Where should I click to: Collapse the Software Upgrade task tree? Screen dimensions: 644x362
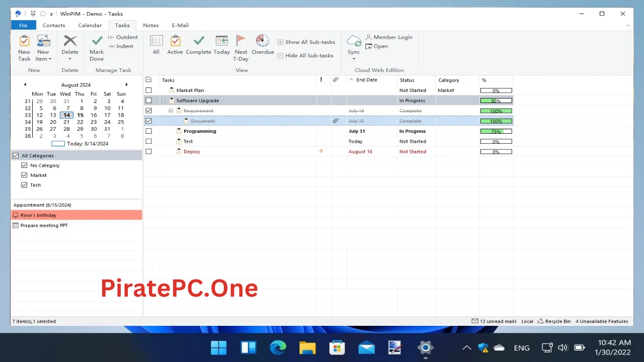pyautogui.click(x=164, y=101)
